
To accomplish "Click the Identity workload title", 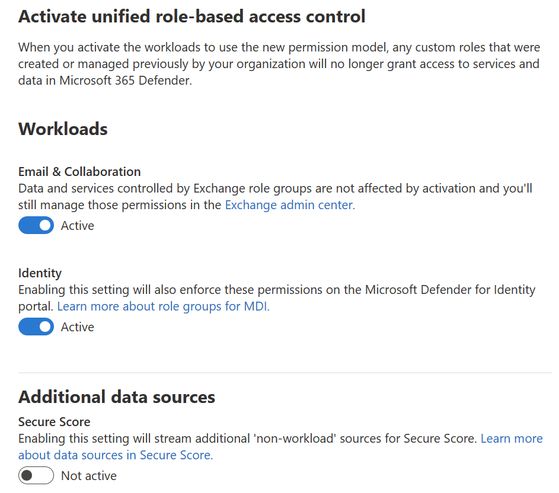I will [40, 273].
